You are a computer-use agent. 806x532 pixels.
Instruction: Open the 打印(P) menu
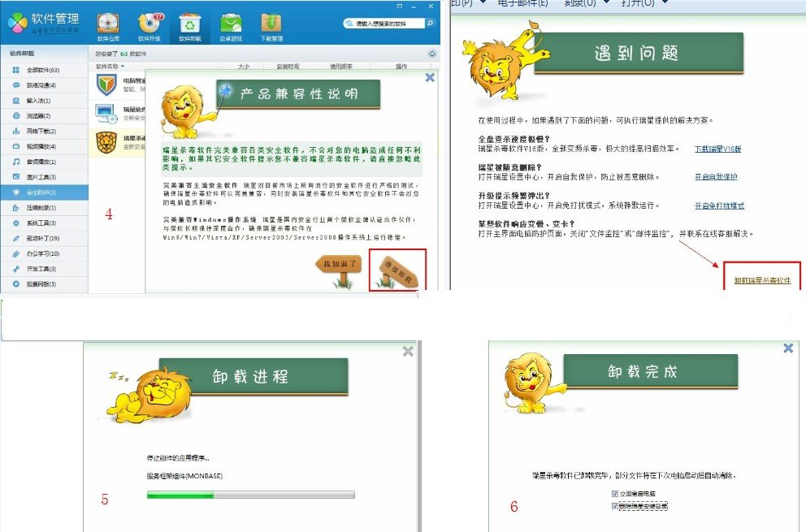pos(461,3)
